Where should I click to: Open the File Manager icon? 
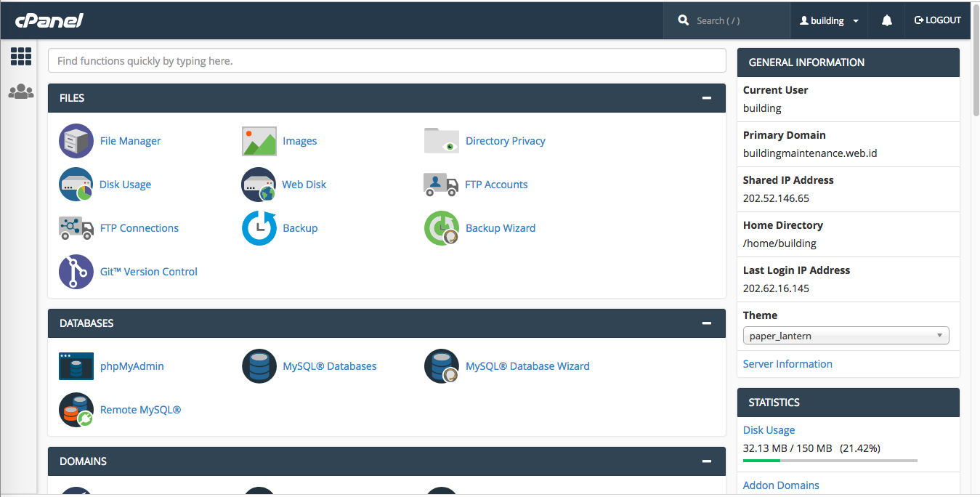[76, 141]
